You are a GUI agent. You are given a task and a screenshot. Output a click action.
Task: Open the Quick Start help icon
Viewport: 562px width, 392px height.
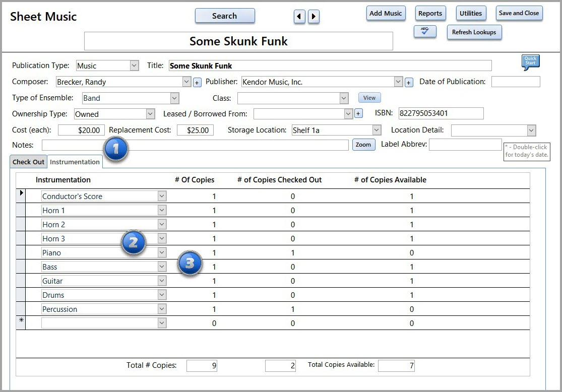530,62
